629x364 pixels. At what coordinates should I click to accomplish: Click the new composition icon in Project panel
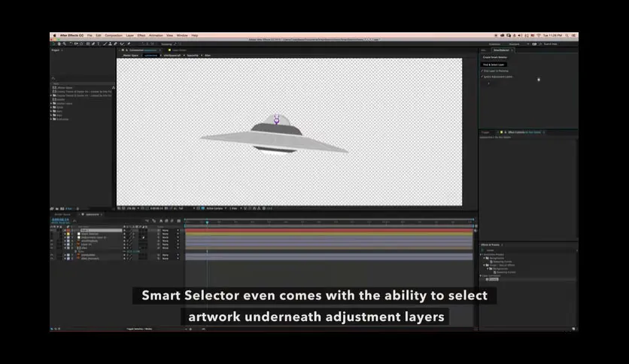click(62, 208)
